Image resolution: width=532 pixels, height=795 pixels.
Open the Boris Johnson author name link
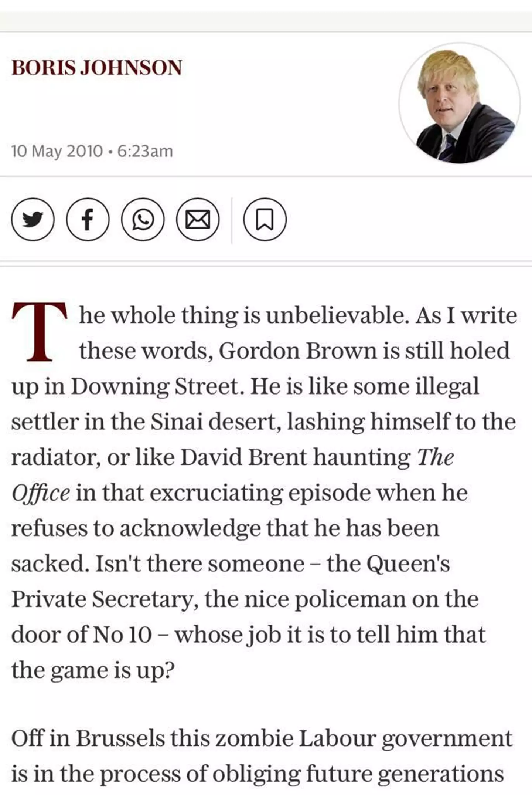point(97,68)
